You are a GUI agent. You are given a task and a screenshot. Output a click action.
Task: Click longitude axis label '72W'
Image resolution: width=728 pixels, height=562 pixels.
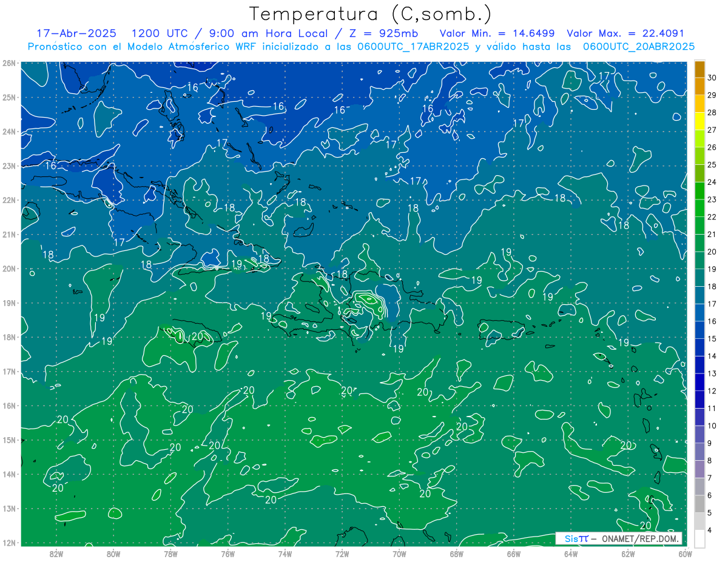pos(342,554)
